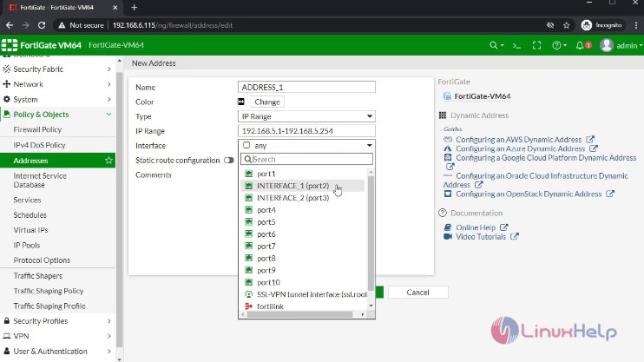Select port1 from interface list
Viewport: 644px width, 362px height.
pos(302,174)
